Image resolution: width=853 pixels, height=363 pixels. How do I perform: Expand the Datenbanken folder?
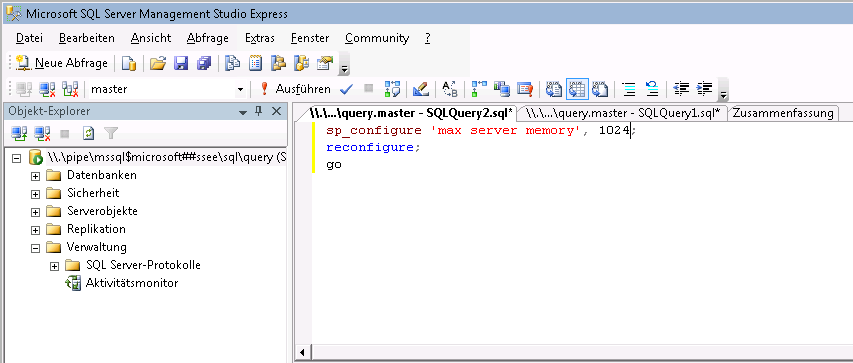click(x=35, y=176)
